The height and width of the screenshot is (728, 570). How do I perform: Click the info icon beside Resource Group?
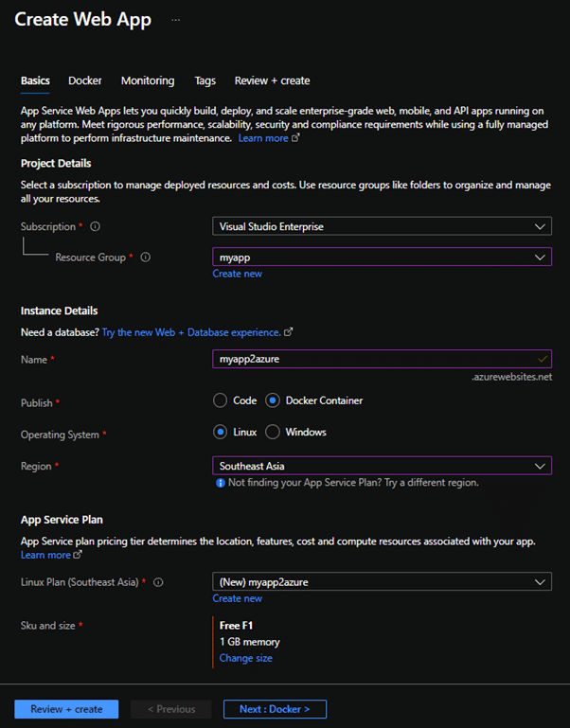coord(146,257)
